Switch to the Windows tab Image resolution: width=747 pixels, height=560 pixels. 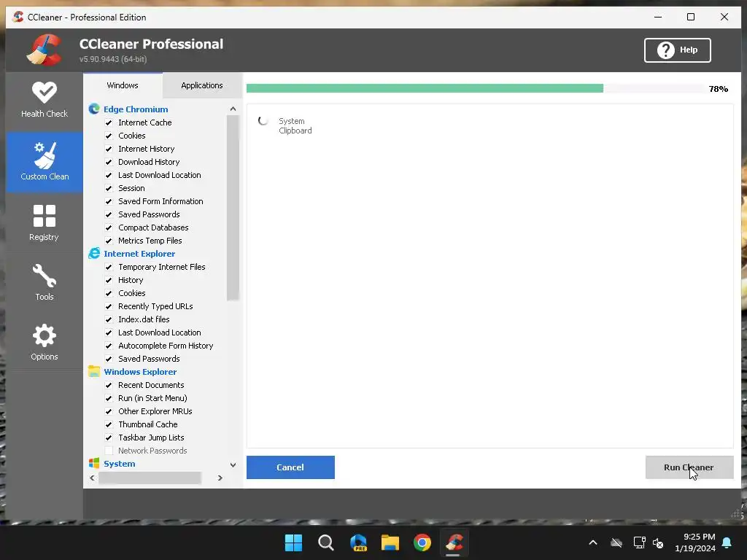pos(123,85)
